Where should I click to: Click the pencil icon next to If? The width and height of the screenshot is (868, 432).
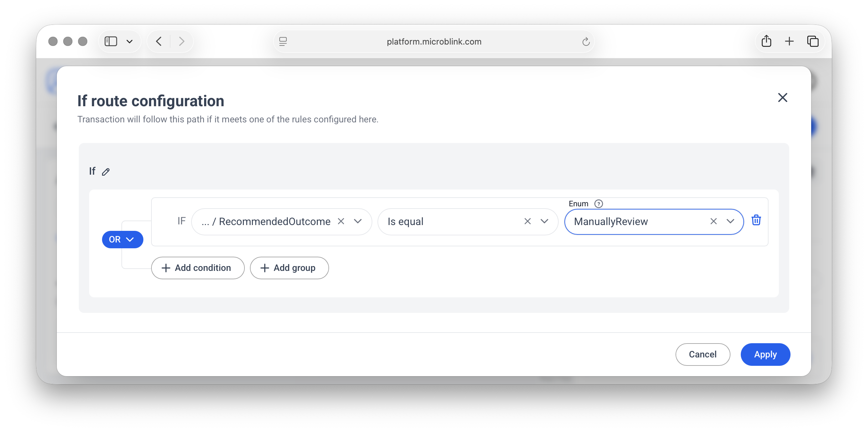pos(106,172)
